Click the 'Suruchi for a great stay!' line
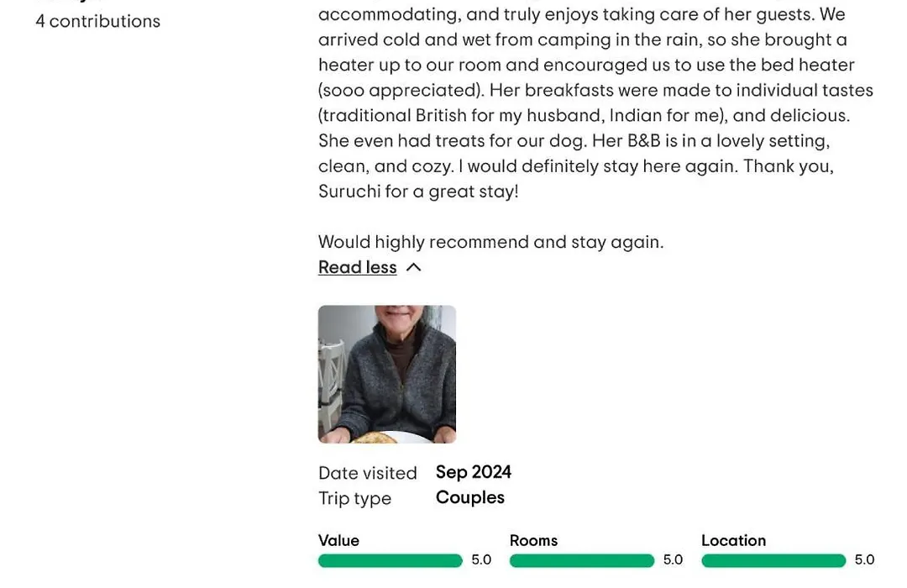907x588 pixels. pyautogui.click(x=418, y=192)
